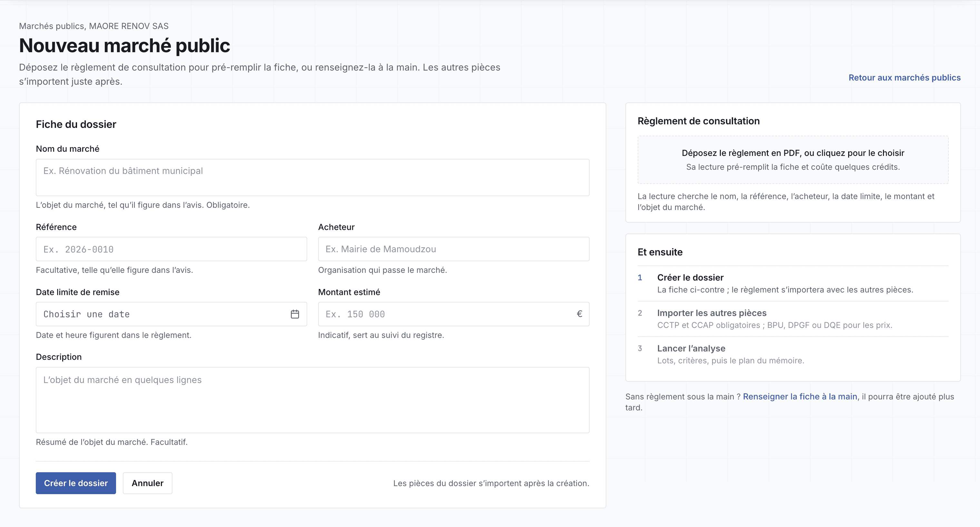
Task: Click into the Référence field
Action: point(171,249)
